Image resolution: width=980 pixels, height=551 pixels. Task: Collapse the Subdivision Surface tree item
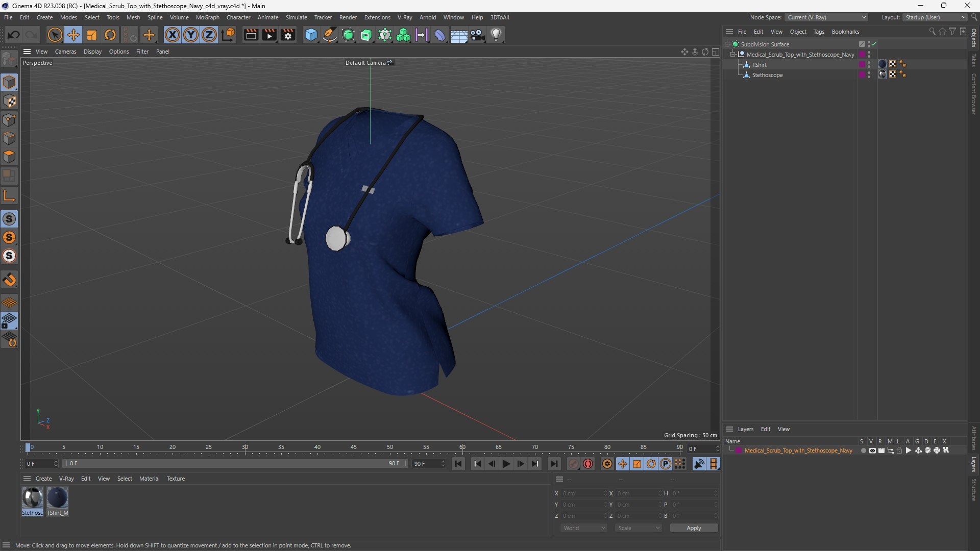(x=727, y=44)
